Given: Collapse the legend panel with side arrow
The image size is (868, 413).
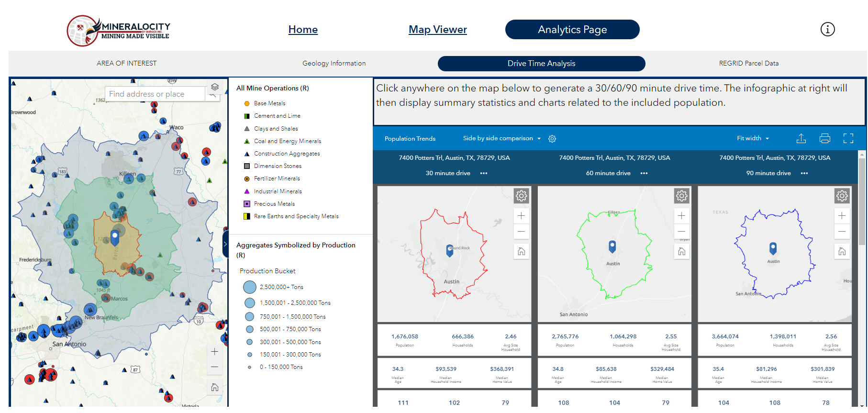Looking at the screenshot, I should [225, 244].
